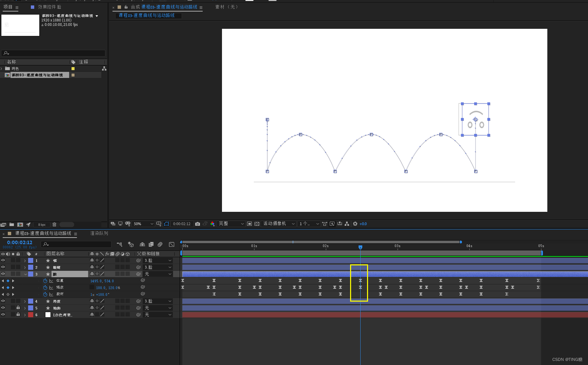
Task: Toggle the 旋转 keyframe diamond at current time
Action: [x=8, y=294]
